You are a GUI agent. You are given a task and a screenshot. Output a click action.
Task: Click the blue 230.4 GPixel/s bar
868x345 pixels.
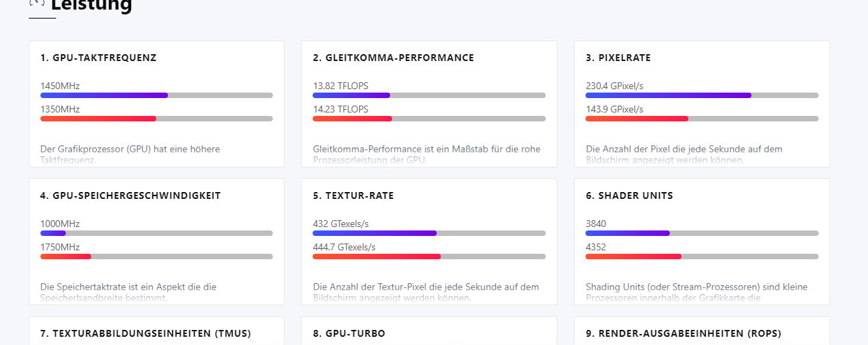tap(668, 95)
